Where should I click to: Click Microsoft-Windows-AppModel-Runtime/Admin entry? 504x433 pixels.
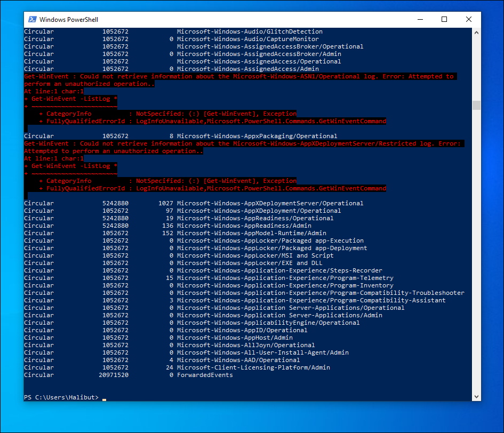251,233
